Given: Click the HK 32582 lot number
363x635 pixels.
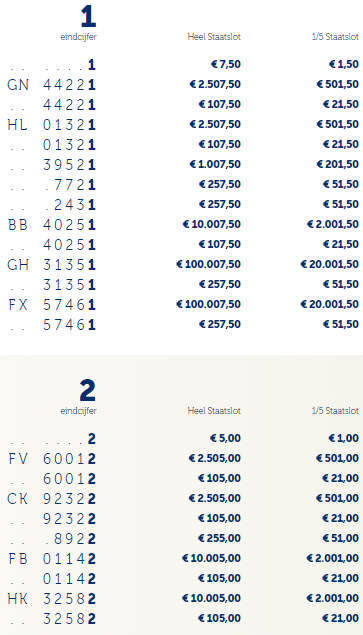Looking at the screenshot, I should click(x=51, y=599).
